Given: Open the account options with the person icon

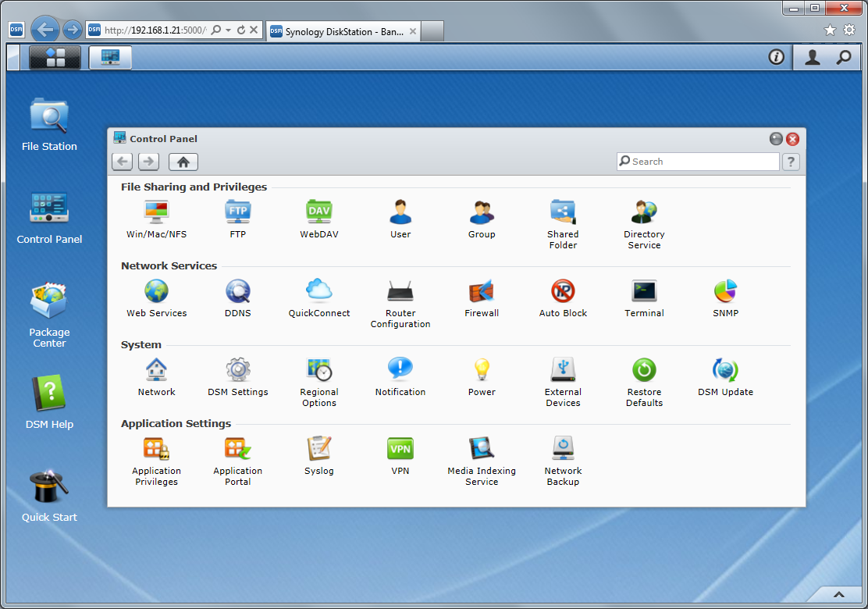Looking at the screenshot, I should tap(812, 57).
